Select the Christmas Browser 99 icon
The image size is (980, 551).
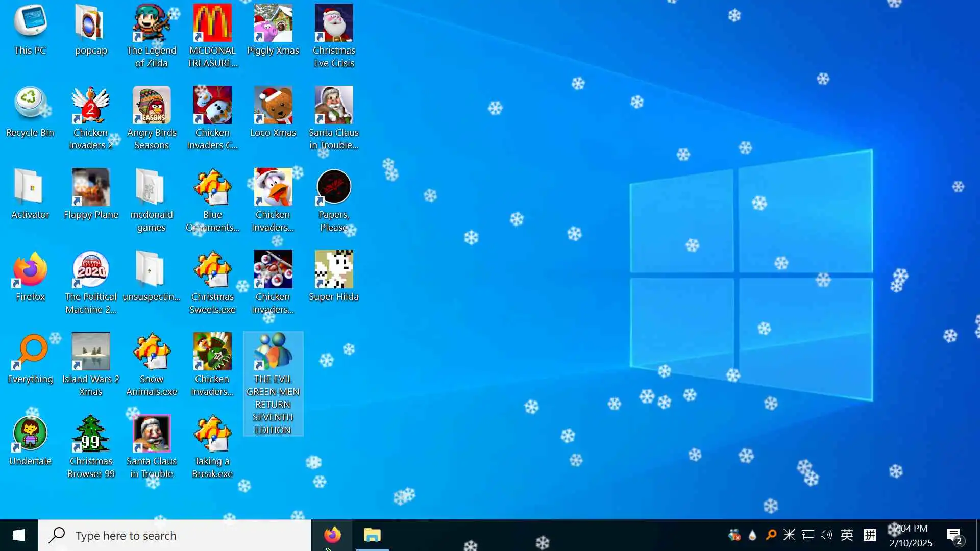coord(91,434)
